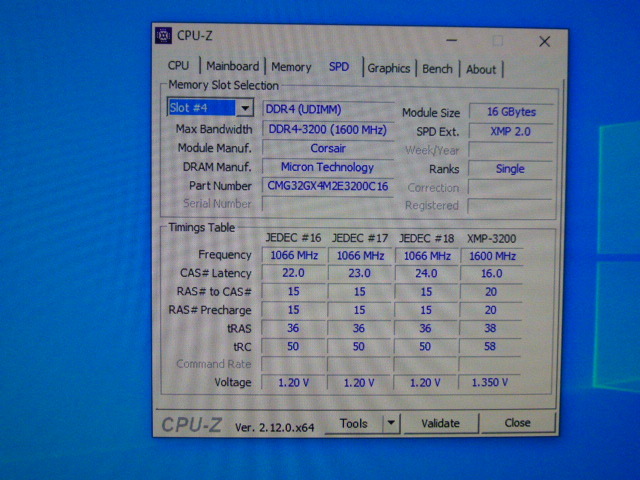Click the Tools button
Screen dimensions: 640x480
pyautogui.click(x=353, y=424)
